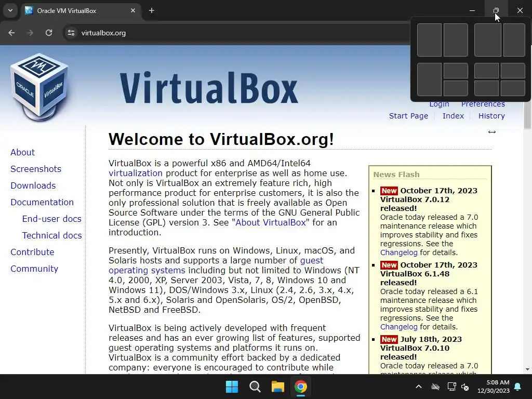Close the Oracle VM VirtualBox tab

point(133,10)
